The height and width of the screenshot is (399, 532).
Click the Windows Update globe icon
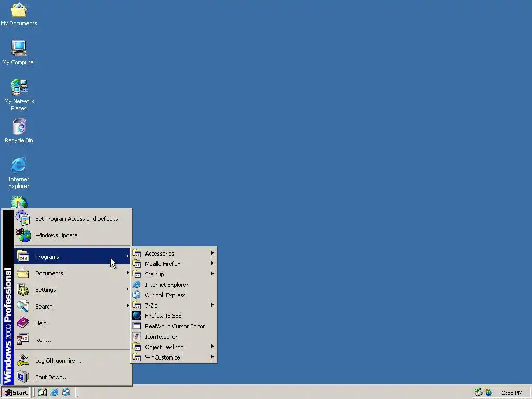23,235
